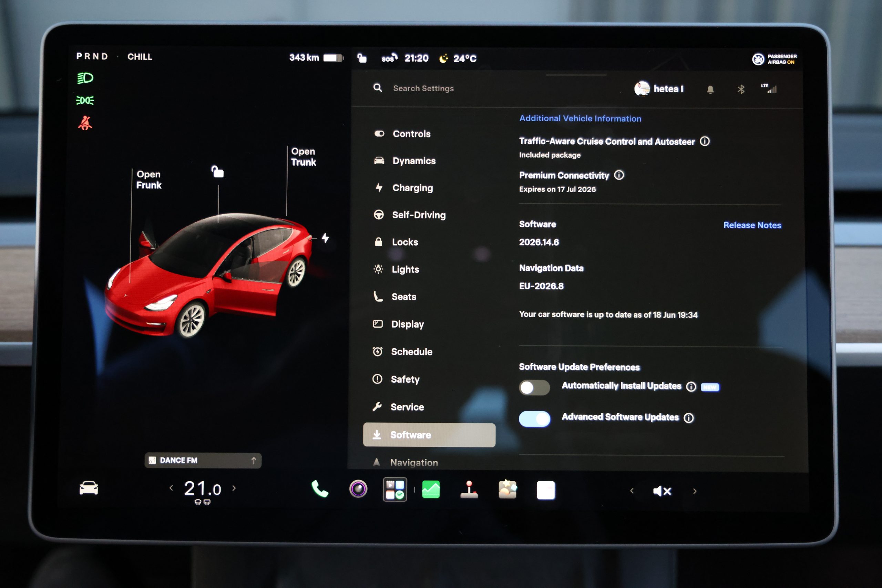This screenshot has width=882, height=588.
Task: Open Additional Vehicle Information link
Action: pos(580,118)
